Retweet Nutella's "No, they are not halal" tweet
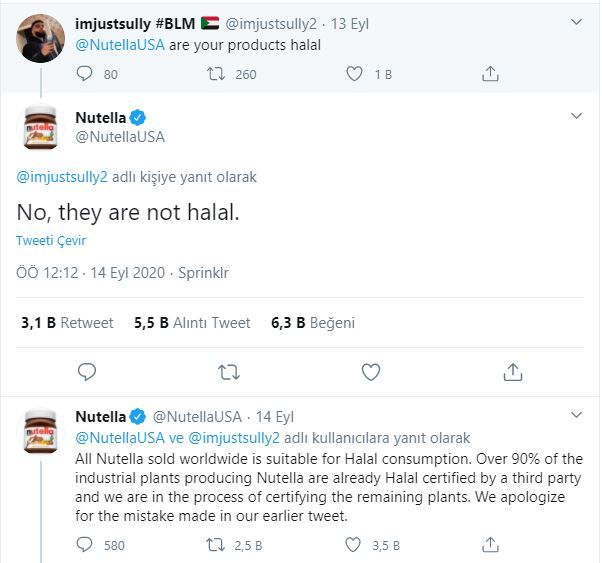Screen dimensions: 602x563 coord(228,372)
